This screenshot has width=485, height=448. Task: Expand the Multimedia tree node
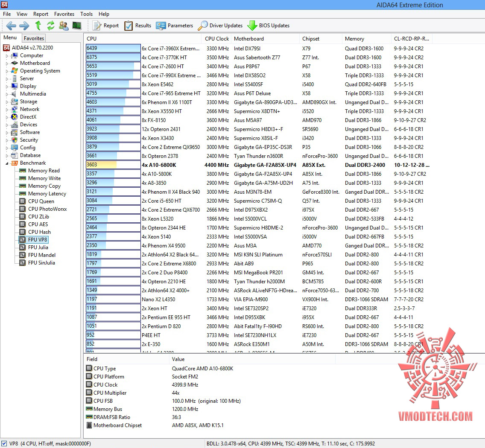(x=7, y=94)
